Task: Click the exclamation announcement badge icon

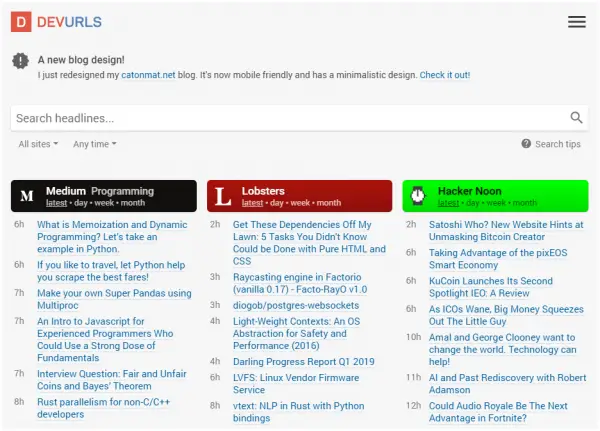Action: tap(20, 60)
